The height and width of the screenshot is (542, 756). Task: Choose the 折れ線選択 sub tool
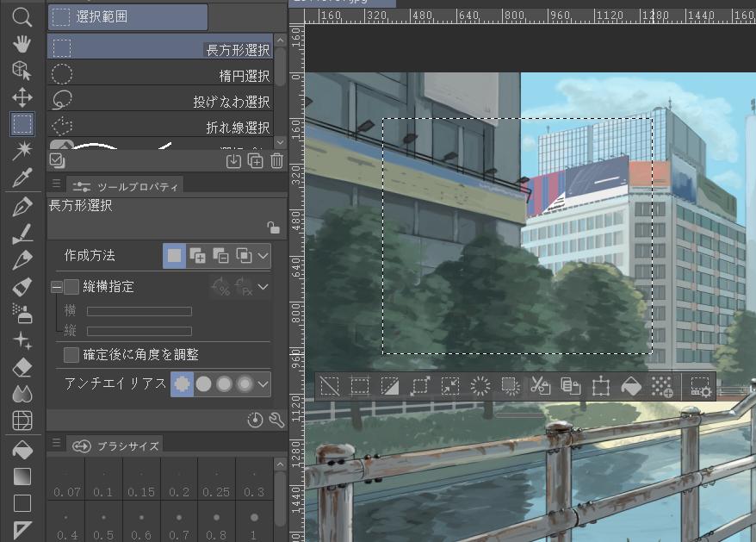point(160,127)
